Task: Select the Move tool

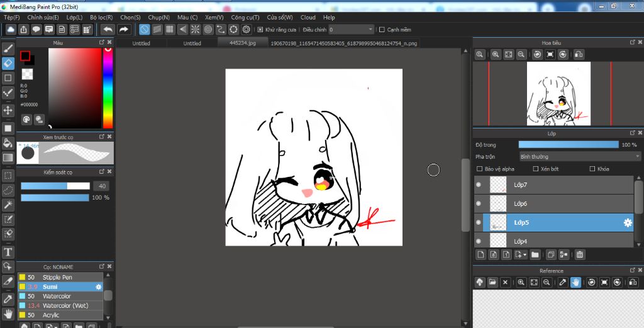Action: tap(8, 110)
